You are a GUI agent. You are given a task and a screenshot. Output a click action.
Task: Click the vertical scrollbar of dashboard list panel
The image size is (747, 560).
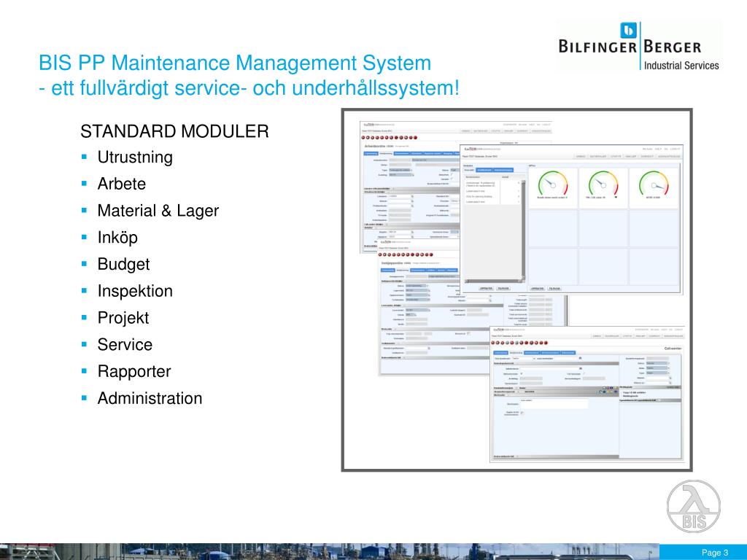(x=522, y=230)
